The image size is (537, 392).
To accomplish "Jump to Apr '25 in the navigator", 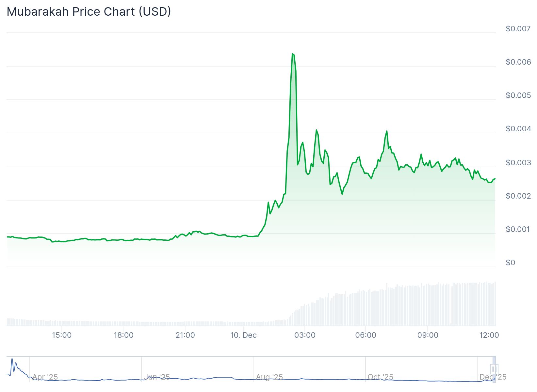I will pyautogui.click(x=45, y=377).
